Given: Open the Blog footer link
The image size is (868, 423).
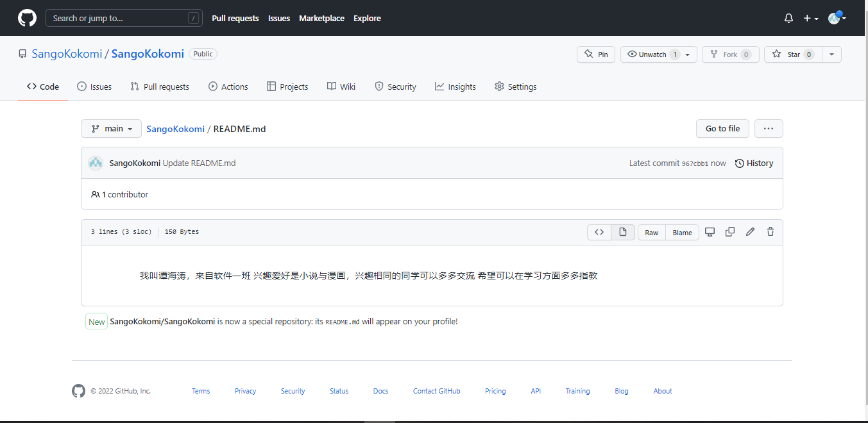Looking at the screenshot, I should (622, 391).
